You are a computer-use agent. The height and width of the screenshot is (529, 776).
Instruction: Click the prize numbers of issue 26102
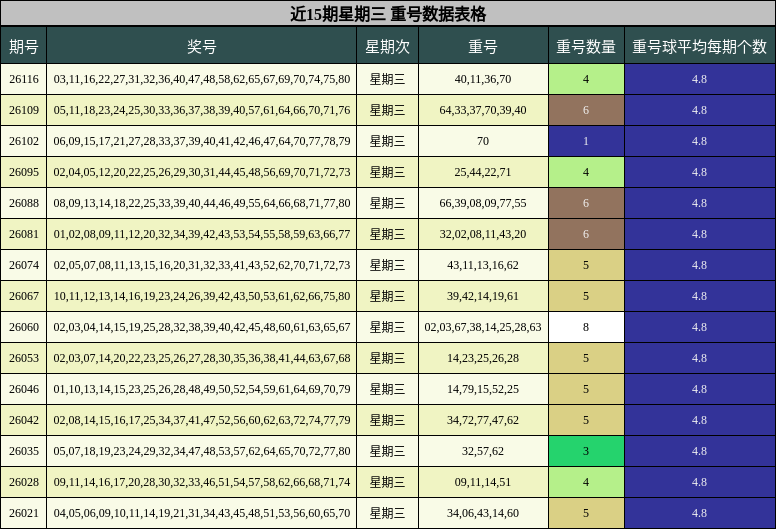pyautogui.click(x=201, y=141)
